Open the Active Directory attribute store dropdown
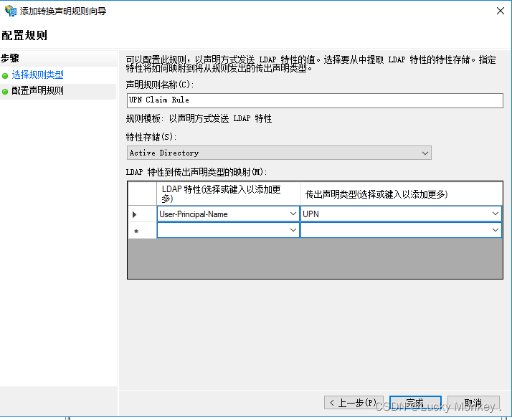512x420 pixels. click(x=279, y=153)
